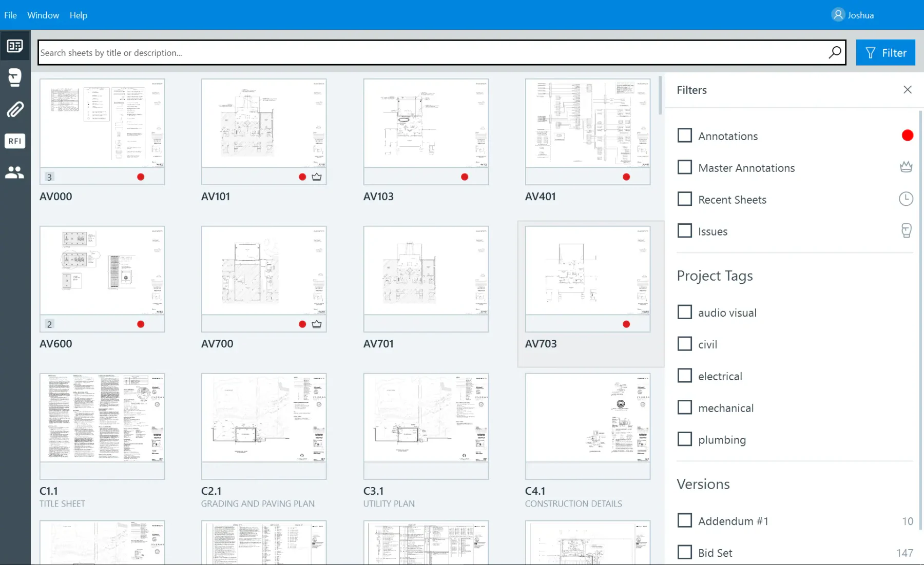Open the AV700 sheet thumbnail
The image size is (924, 565).
click(264, 270)
